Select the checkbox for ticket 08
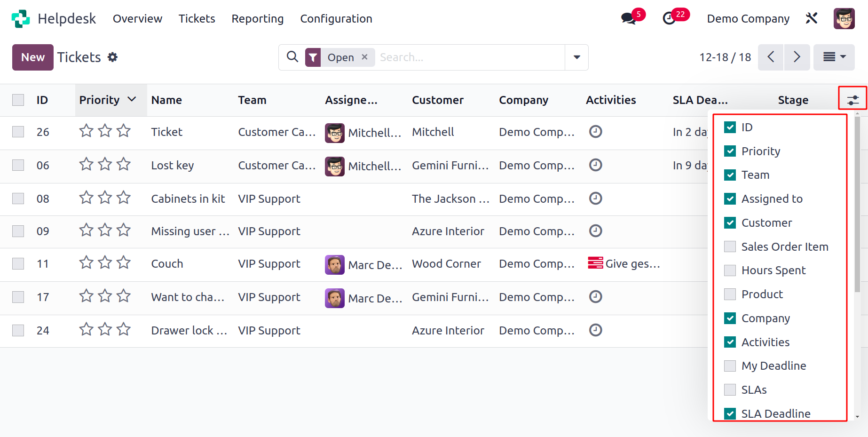 (18, 199)
